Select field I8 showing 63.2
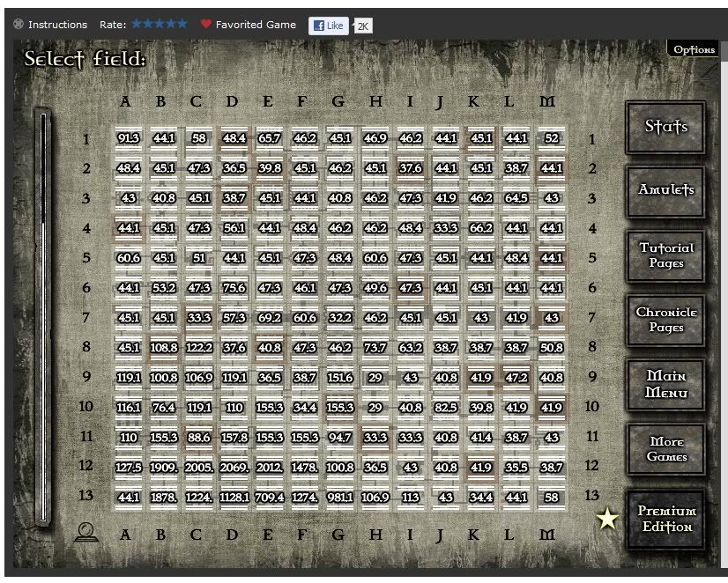The image size is (728, 583). pos(411,348)
